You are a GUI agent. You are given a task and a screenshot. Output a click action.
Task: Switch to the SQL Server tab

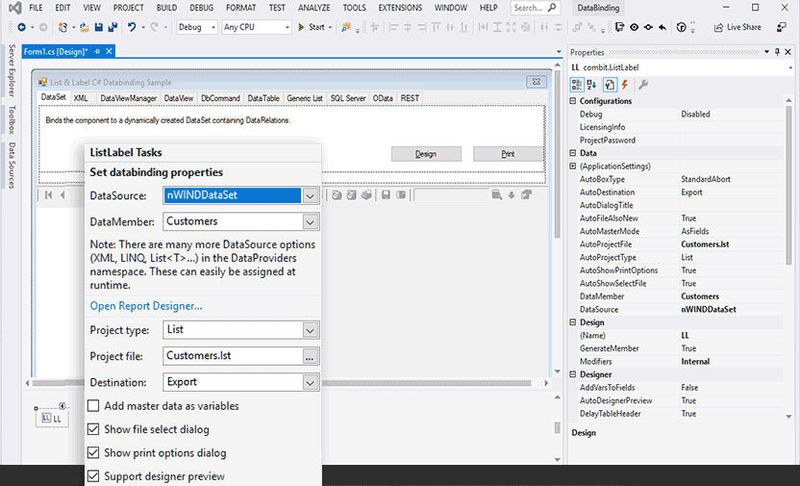tap(348, 98)
